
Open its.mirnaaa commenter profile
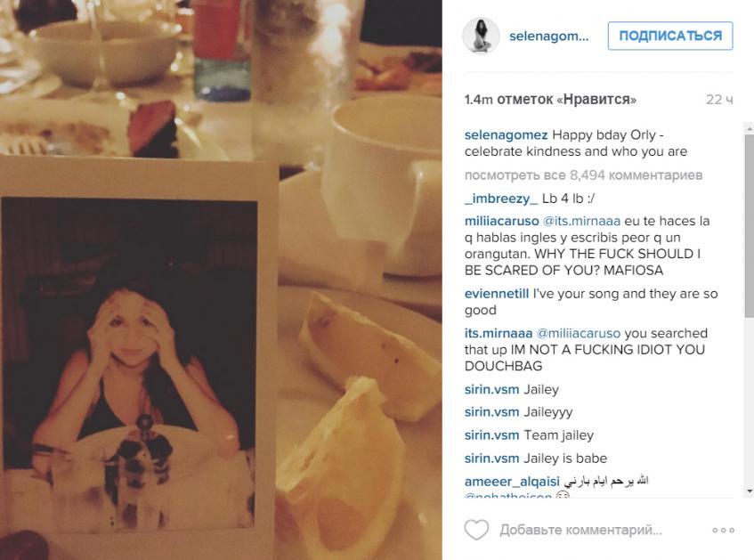coord(499,333)
